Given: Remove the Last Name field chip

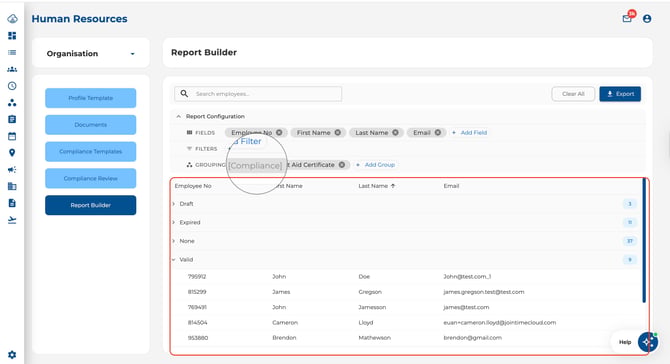Looking at the screenshot, I should [395, 132].
